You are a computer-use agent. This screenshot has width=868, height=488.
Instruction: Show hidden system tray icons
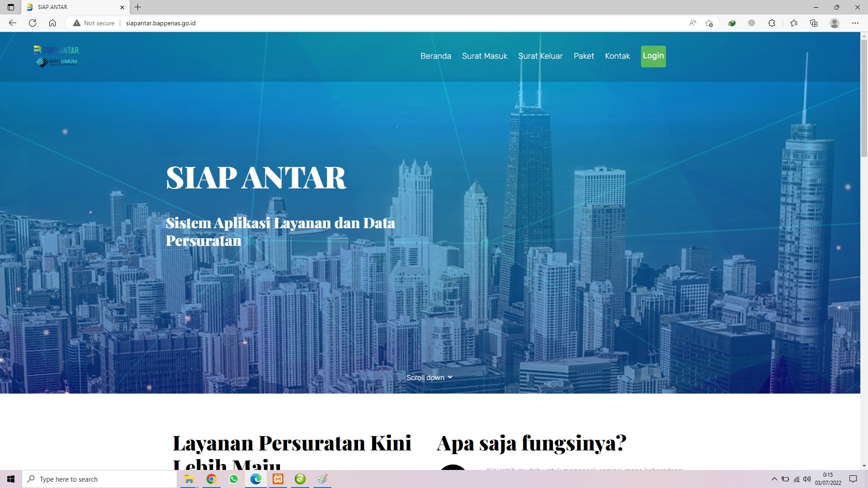click(x=774, y=479)
